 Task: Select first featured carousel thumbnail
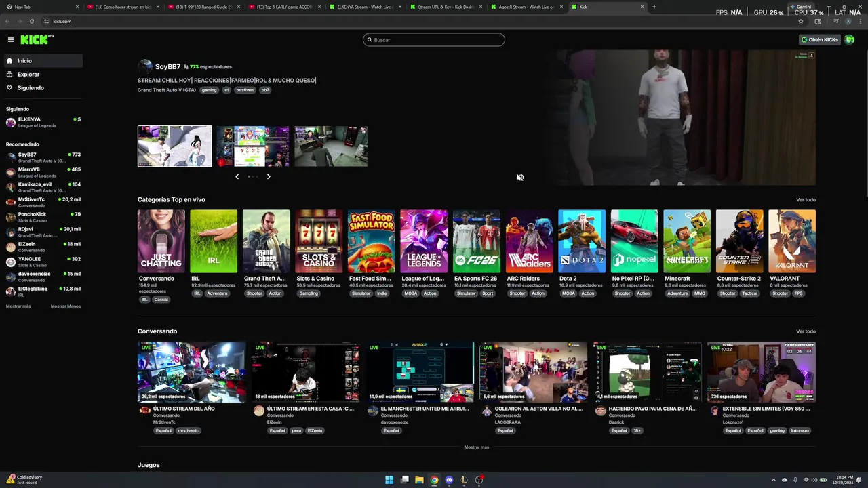point(175,146)
